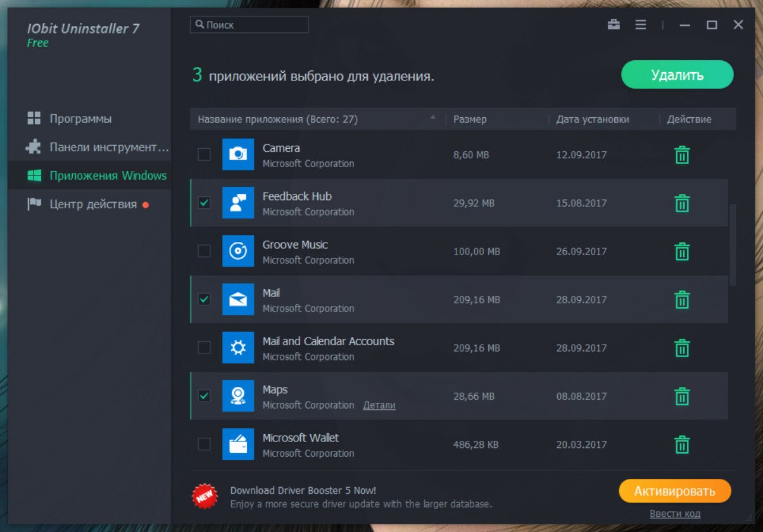Click the size 100,00 MB of Groove Music
The width and height of the screenshot is (763, 532).
(x=477, y=251)
